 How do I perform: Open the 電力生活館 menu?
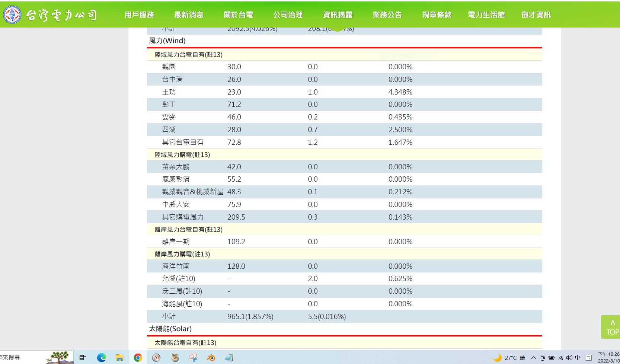[x=486, y=15]
